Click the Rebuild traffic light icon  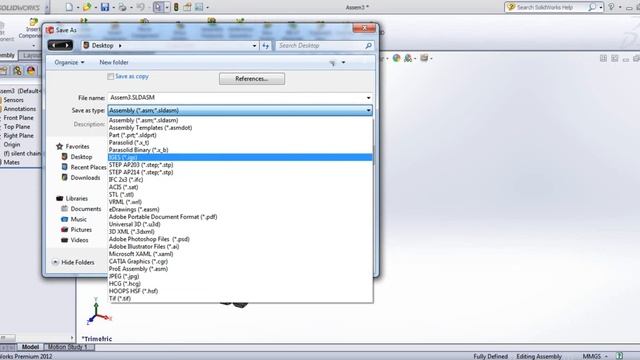coord(176,7)
